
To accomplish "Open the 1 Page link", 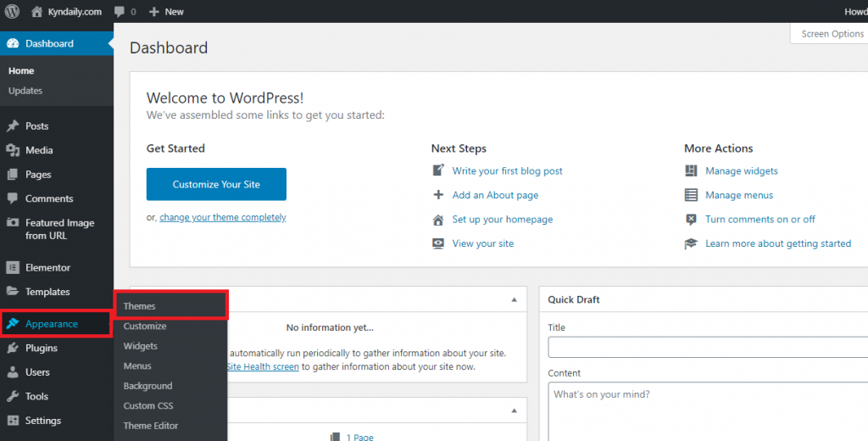I will click(x=359, y=437).
